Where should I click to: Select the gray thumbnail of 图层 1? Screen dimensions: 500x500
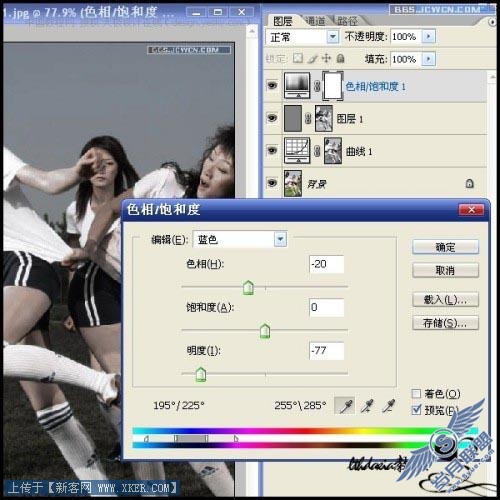[293, 118]
